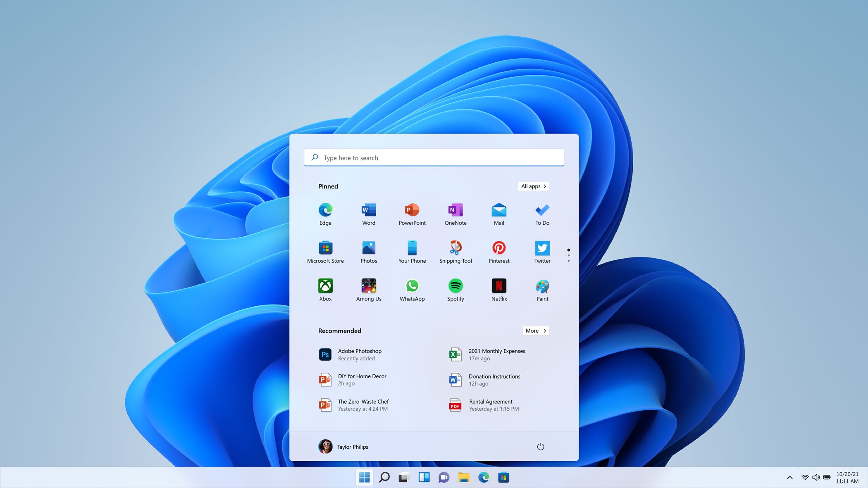Open Among Us game

[368, 286]
